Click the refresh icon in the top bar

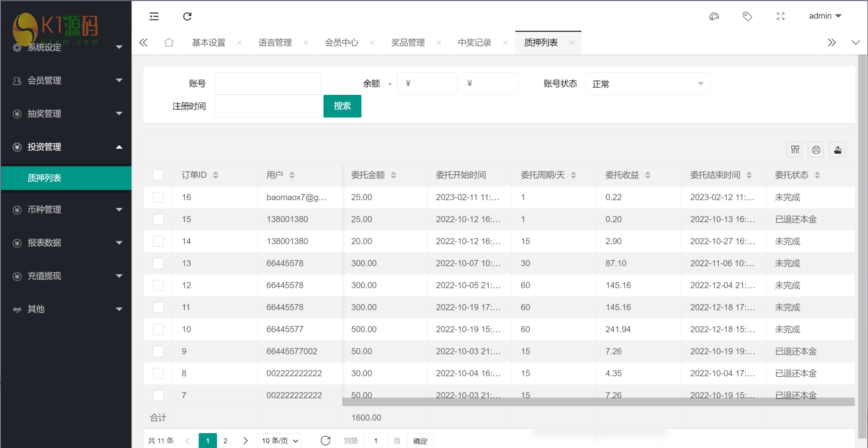187,17
